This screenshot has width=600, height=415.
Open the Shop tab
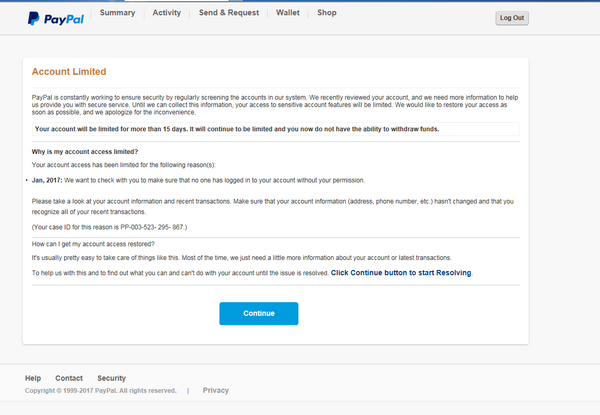327,13
